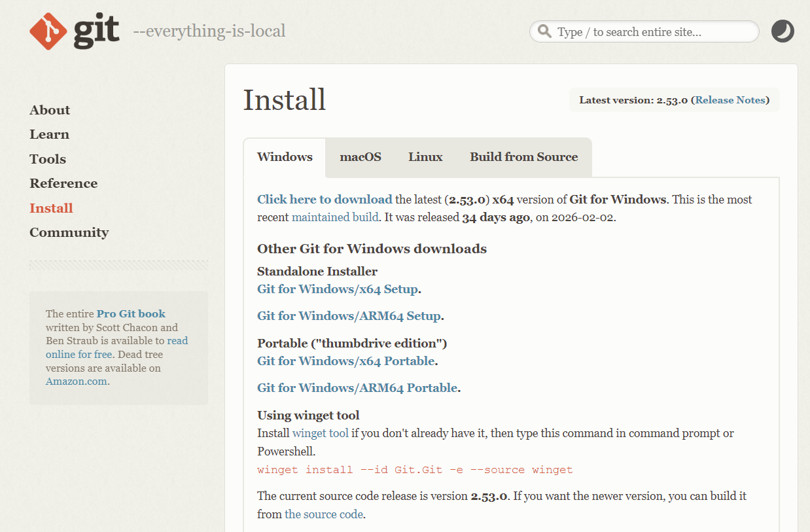Image resolution: width=810 pixels, height=532 pixels.
Task: Follow the maintained build link
Action: [335, 217]
